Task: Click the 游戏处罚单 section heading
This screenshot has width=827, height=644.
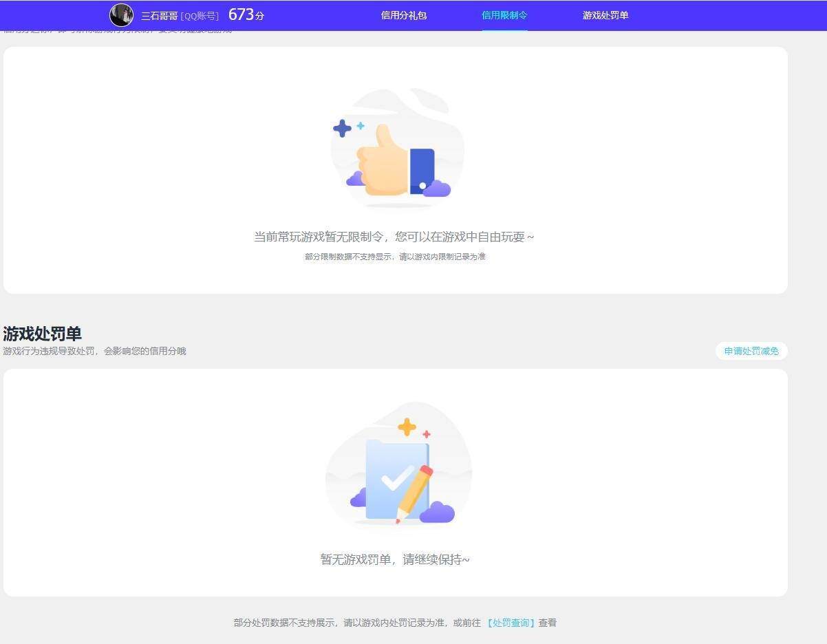Action: click(x=42, y=334)
